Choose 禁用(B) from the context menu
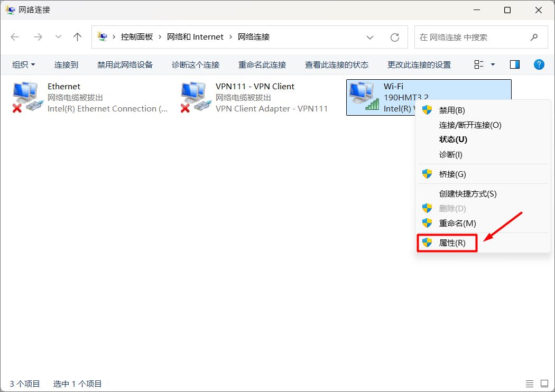Viewport: 555px width, 392px height. tap(483, 110)
